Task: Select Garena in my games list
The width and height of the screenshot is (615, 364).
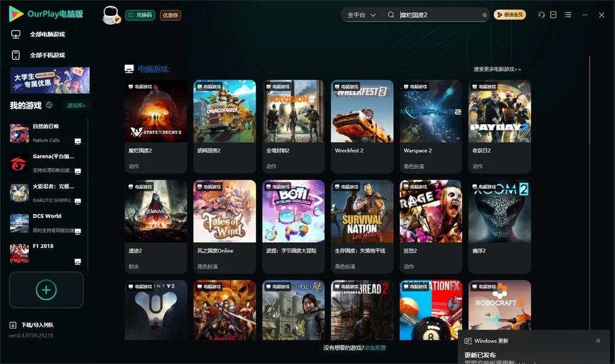Action: click(46, 163)
